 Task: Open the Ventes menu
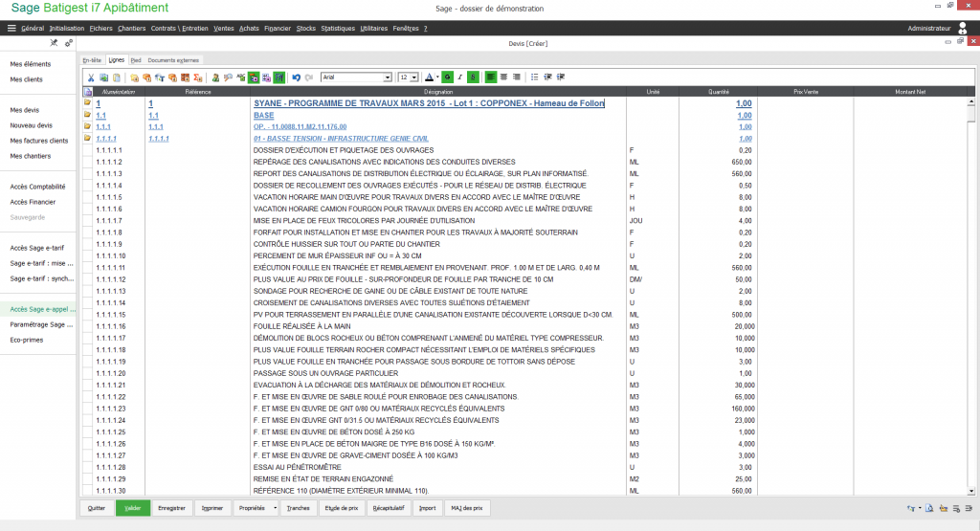[x=224, y=28]
